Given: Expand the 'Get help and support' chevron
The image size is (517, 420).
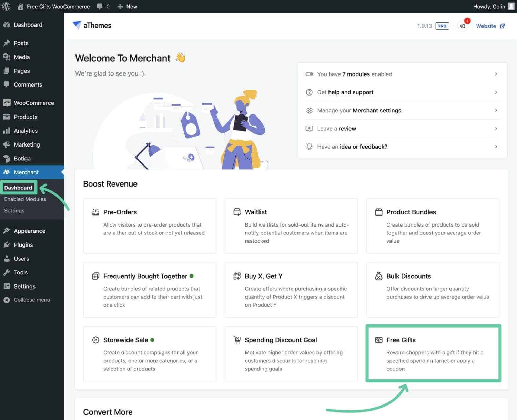Looking at the screenshot, I should tap(496, 92).
